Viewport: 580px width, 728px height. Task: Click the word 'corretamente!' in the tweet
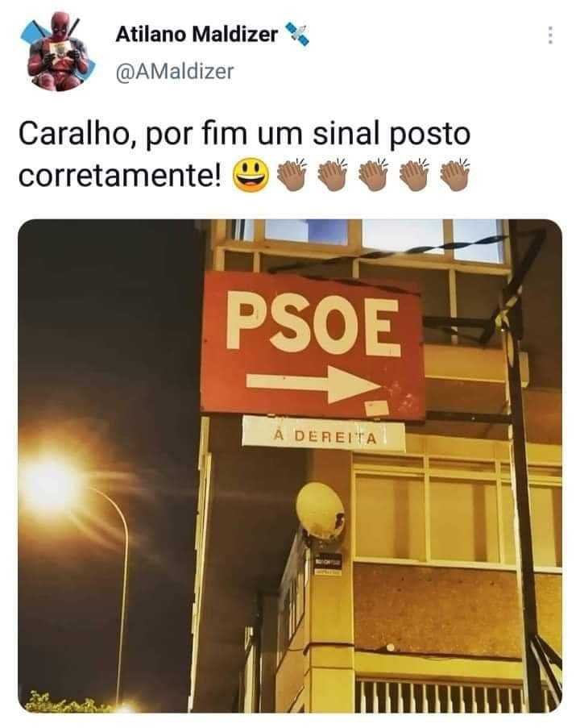[x=120, y=176]
